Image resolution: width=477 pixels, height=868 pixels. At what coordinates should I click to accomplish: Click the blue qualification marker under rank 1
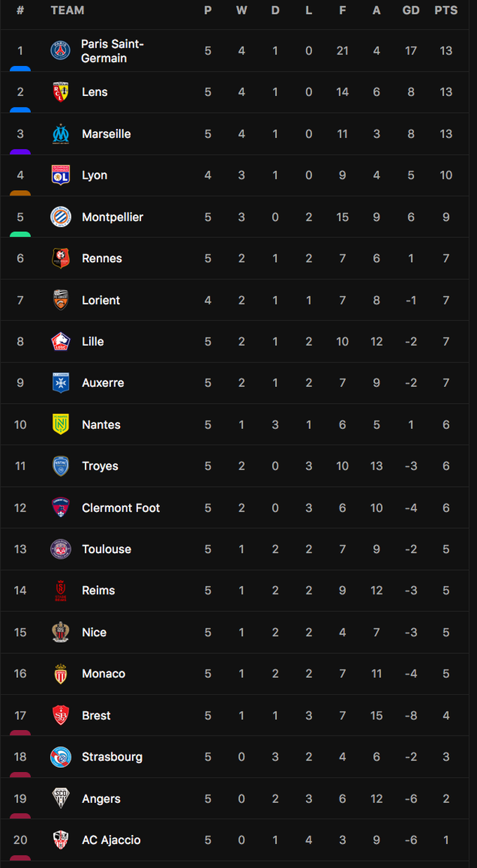point(20,69)
